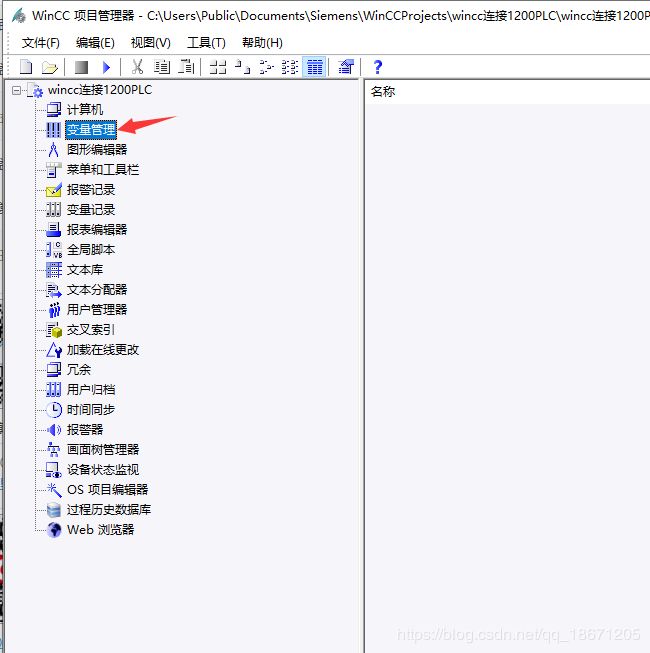The width and height of the screenshot is (650, 653).
Task: Select 文本分配器 in the project tree
Action: 97,289
